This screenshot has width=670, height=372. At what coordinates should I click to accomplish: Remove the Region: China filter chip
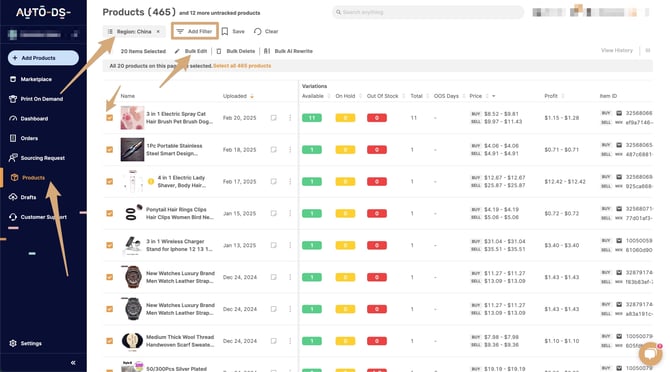click(158, 32)
